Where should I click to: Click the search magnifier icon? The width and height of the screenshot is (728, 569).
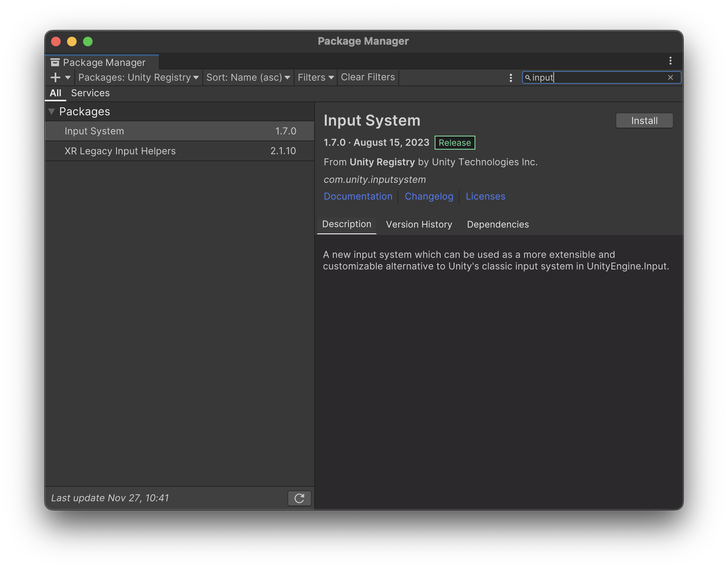(528, 77)
